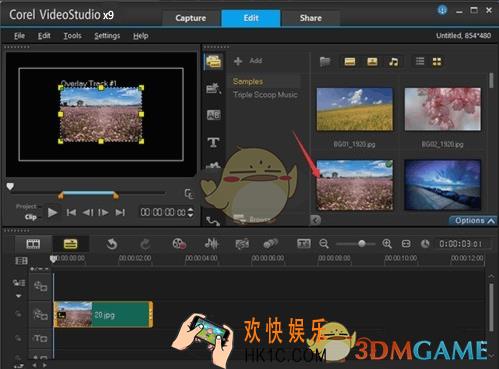Image resolution: width=499 pixels, height=369 pixels.
Task: Zoom in the timeline
Action: click(387, 244)
